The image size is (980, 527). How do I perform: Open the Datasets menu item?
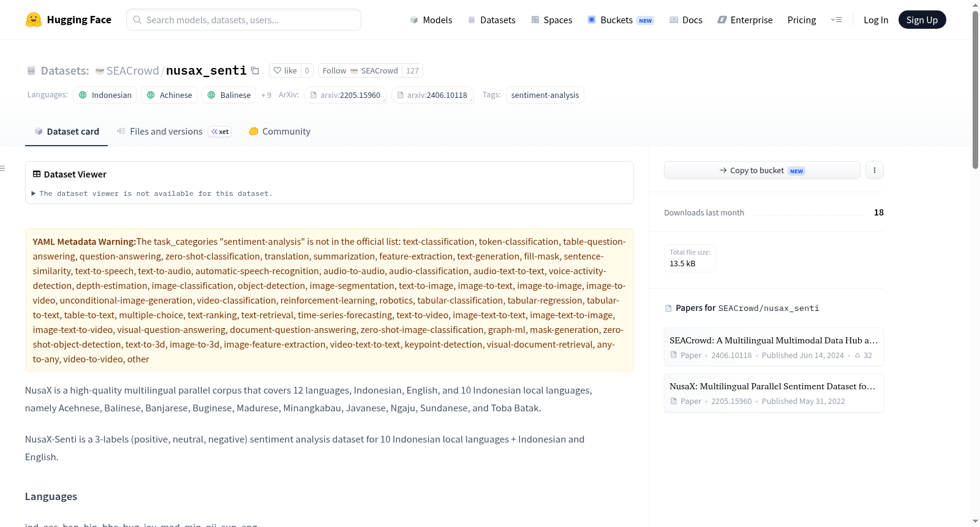coord(491,20)
